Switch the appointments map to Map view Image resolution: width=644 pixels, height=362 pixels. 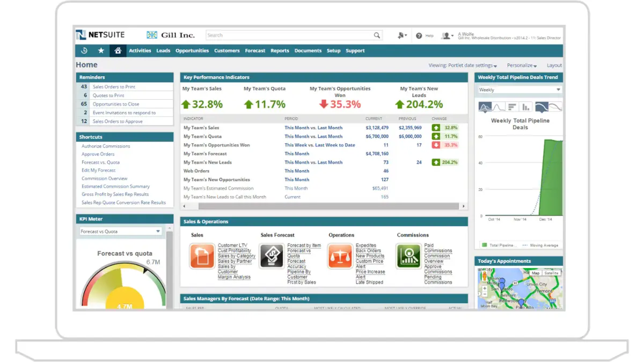(536, 273)
